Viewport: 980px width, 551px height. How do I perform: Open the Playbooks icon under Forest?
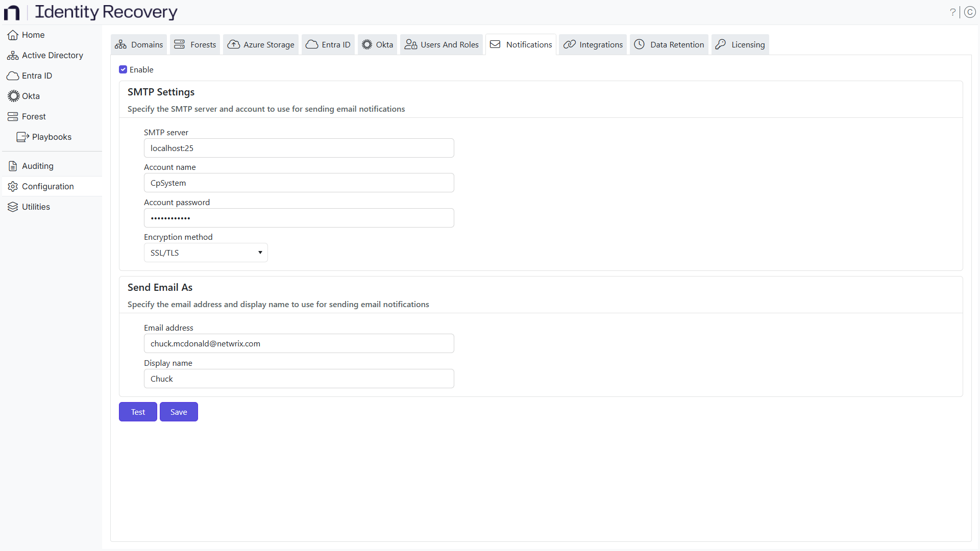(22, 137)
